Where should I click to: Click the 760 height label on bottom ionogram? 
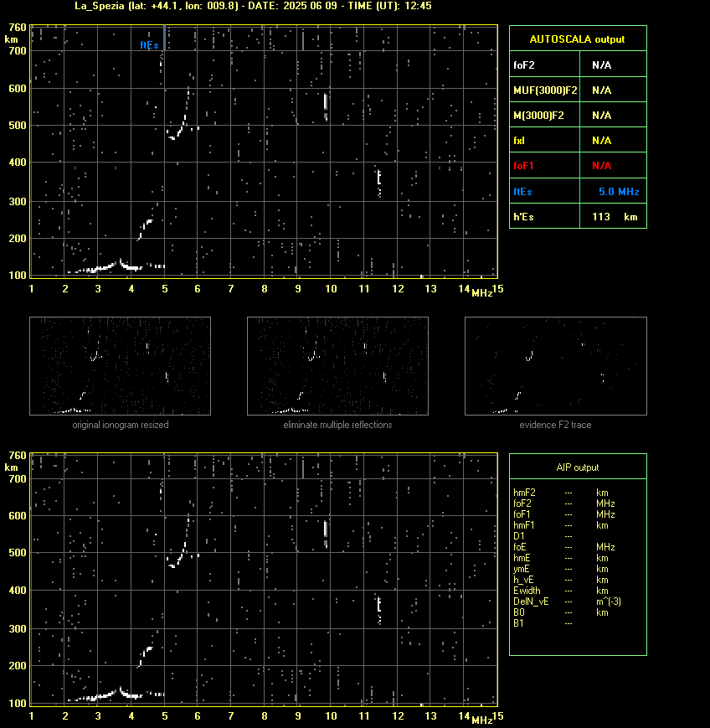(x=18, y=456)
